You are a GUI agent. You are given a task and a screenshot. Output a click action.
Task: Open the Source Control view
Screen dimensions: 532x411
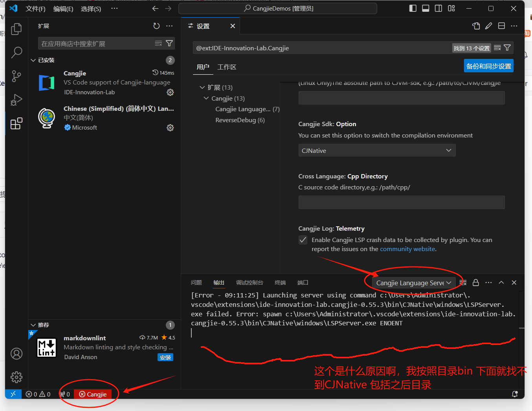tap(16, 76)
